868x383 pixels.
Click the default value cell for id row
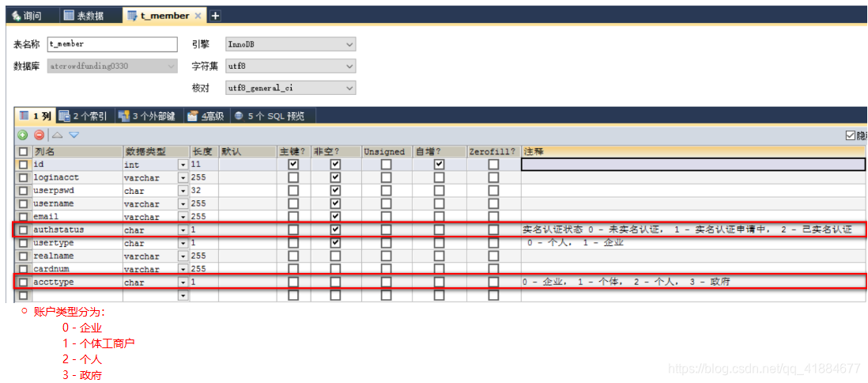[x=248, y=165]
